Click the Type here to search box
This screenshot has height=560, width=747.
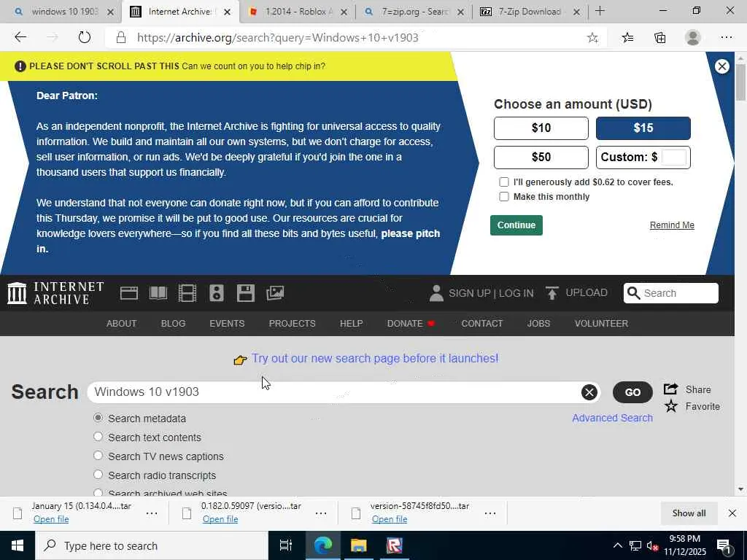point(152,545)
